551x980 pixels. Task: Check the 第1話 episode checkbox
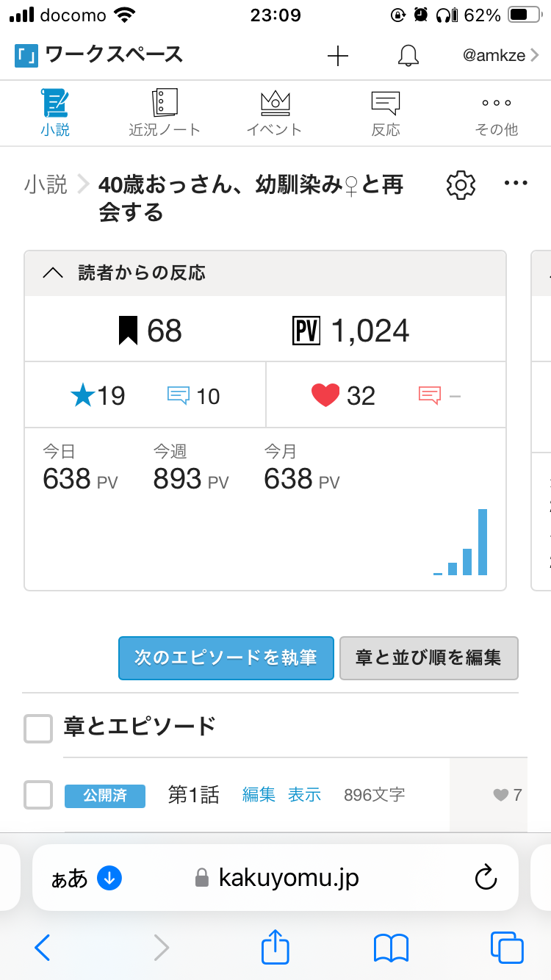(x=38, y=795)
